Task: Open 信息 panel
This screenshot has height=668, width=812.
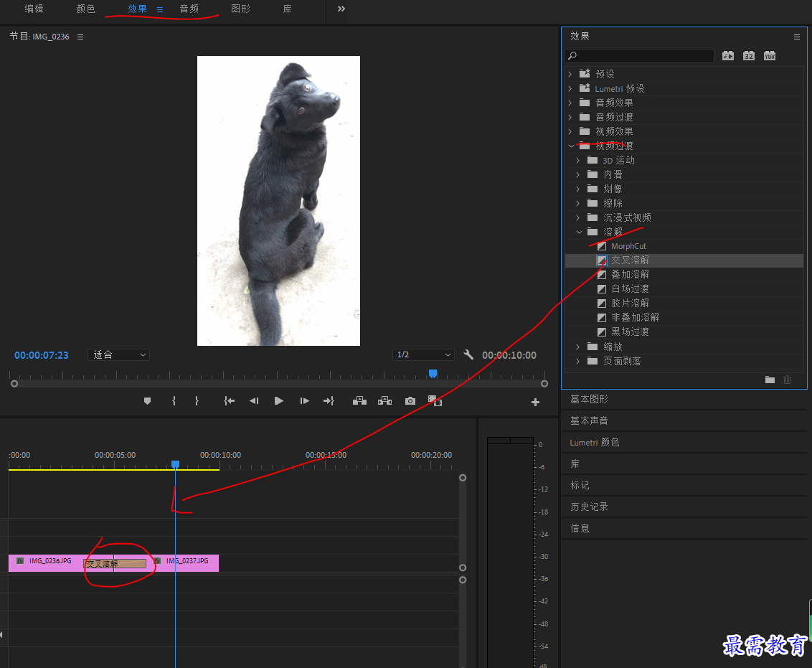Action: pos(580,528)
